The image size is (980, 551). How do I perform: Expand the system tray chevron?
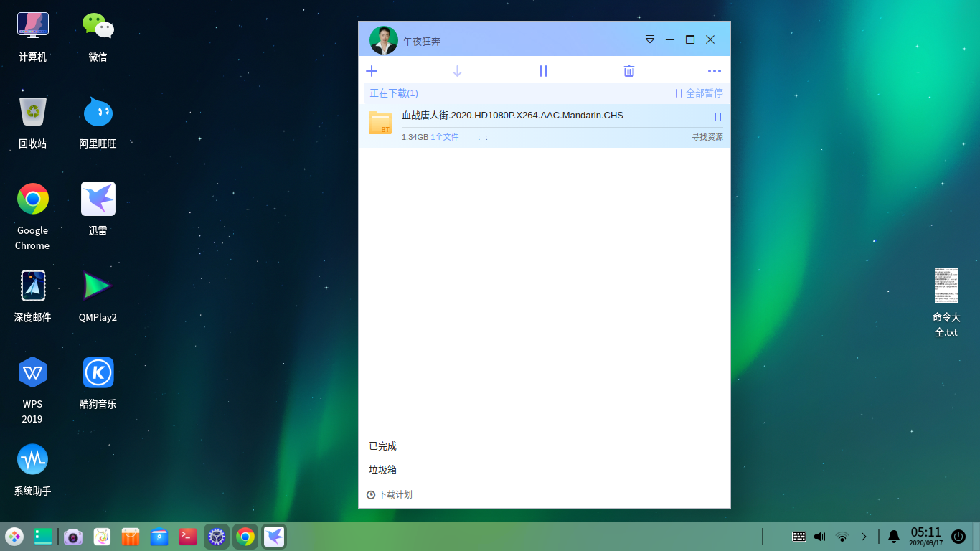tap(864, 536)
